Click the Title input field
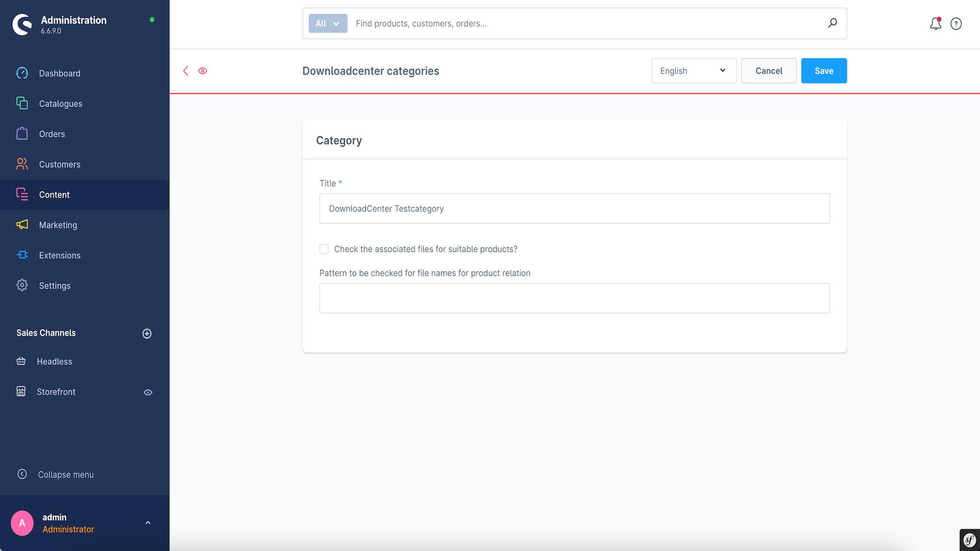Viewport: 980px width, 551px height. [575, 208]
